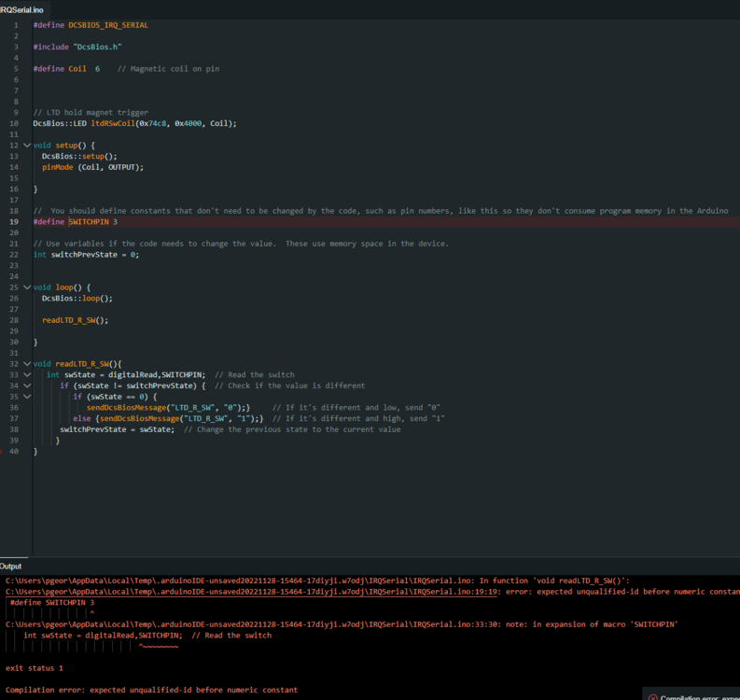
Task: Fold the swState == 0 if block
Action: point(27,397)
